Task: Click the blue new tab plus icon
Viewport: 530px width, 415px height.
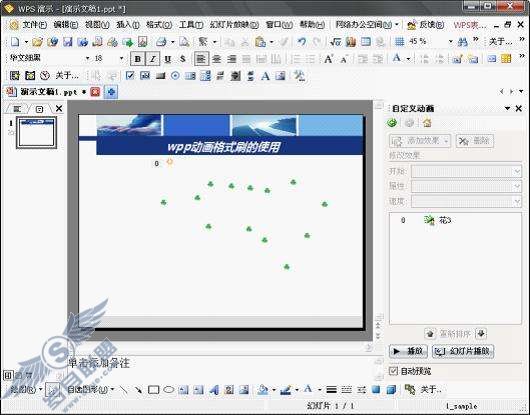Action: (112, 92)
